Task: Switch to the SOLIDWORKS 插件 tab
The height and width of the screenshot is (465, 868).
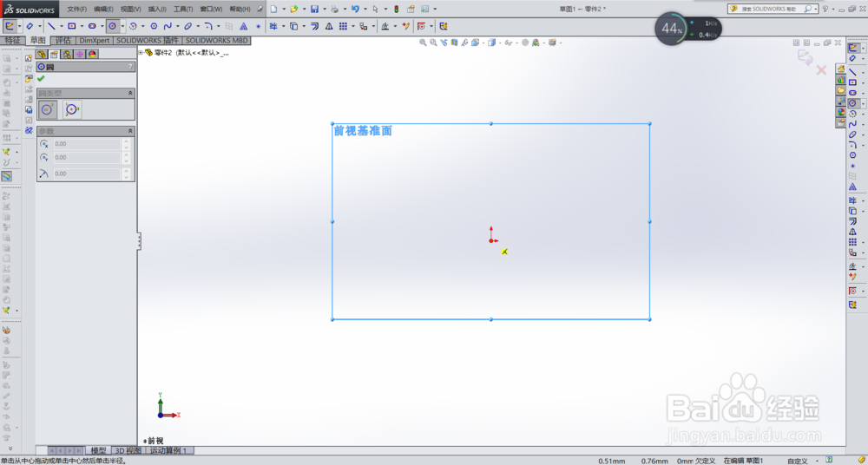Action: pyautogui.click(x=148, y=41)
